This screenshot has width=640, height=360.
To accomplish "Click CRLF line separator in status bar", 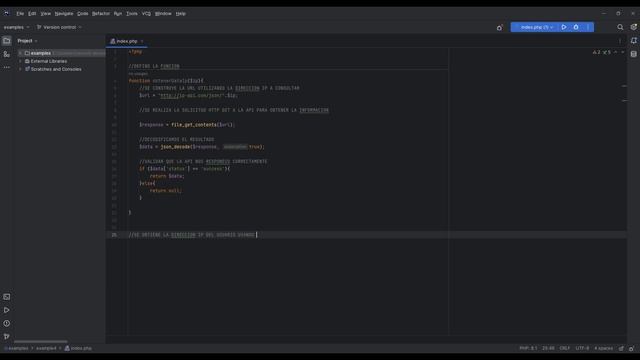I will tap(564, 348).
